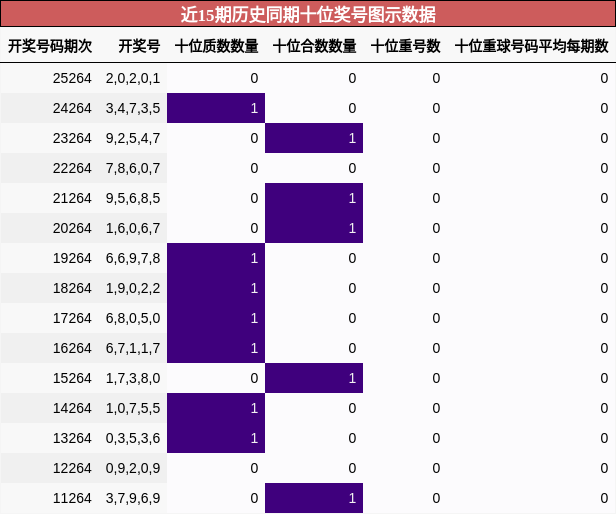
Task: Click purple composite-count cell in row 21264
Action: point(314,198)
